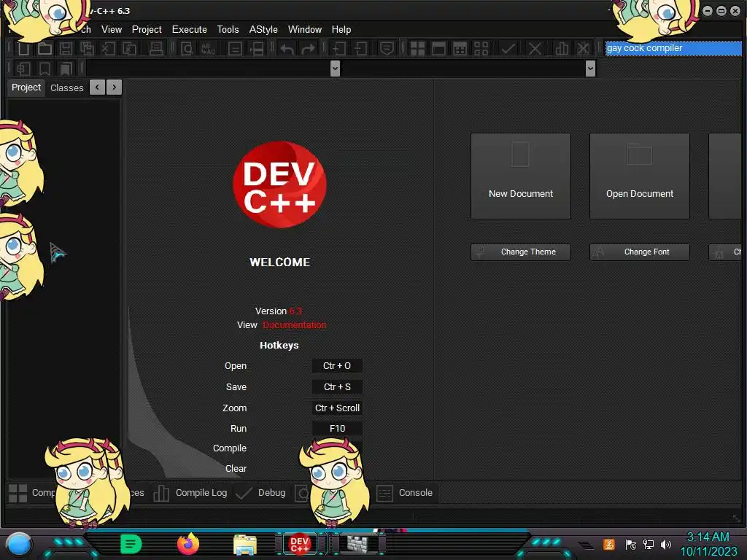The width and height of the screenshot is (747, 560).
Task: Switch to the Project sidebar tab
Action: 26,87
